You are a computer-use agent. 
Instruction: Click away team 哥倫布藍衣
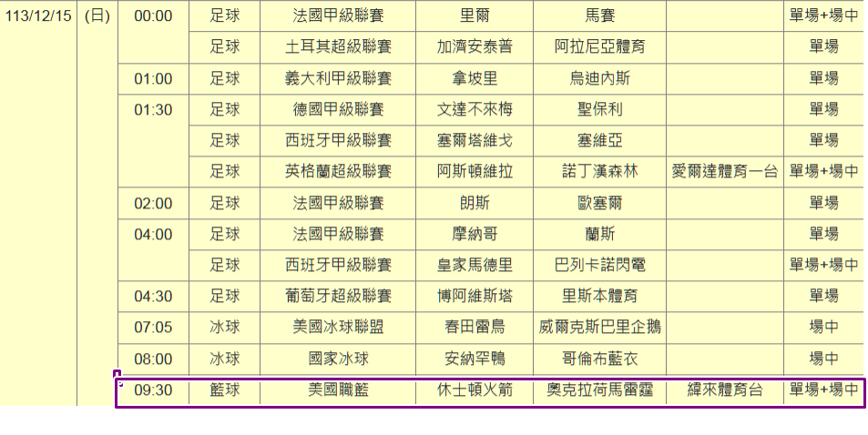[x=599, y=359]
